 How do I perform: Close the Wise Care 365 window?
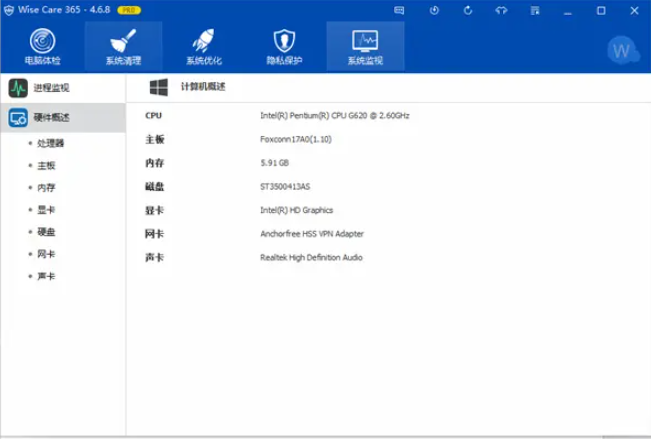click(x=634, y=10)
